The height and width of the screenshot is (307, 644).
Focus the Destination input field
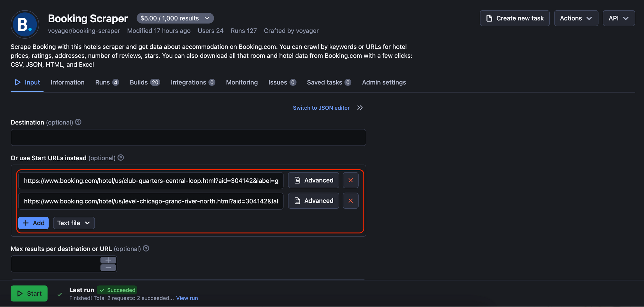[188, 138]
